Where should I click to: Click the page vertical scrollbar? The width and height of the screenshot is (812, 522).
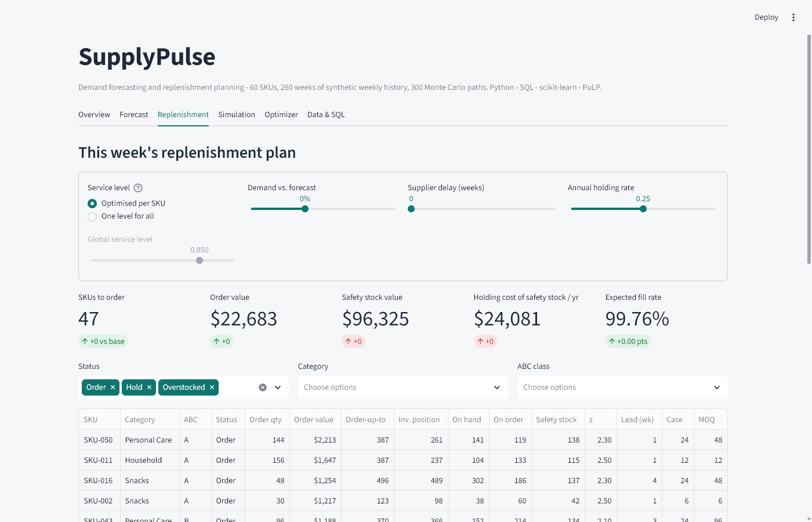tap(809, 149)
